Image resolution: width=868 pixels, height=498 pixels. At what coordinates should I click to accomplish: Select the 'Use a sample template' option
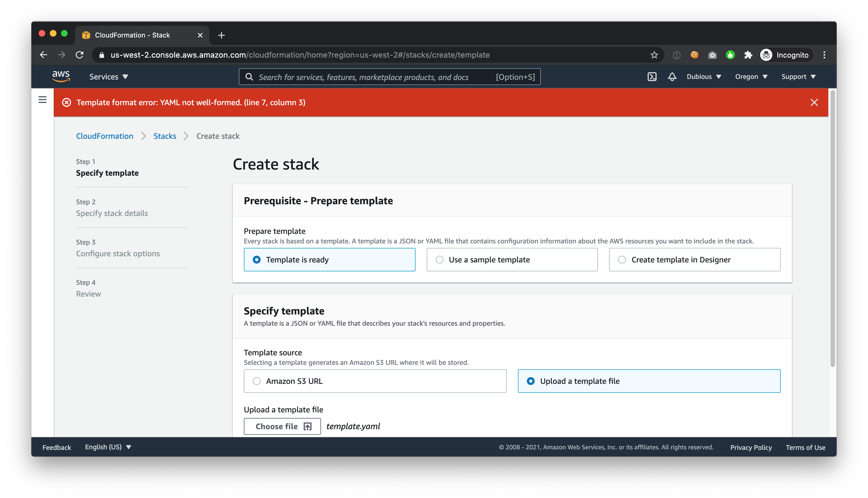[x=512, y=260]
